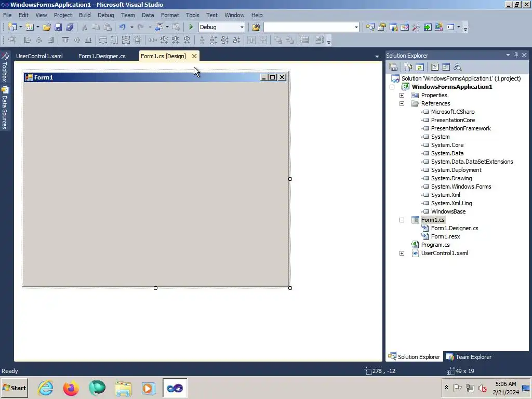The image size is (532, 399).
Task: Click the Add New Item toolbar icon
Action: 30,27
